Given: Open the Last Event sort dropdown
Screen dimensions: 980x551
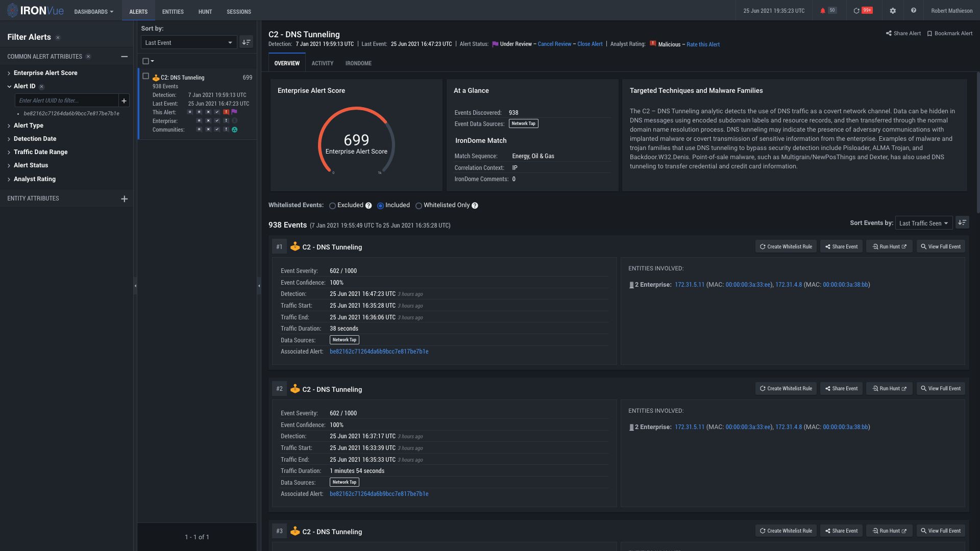Looking at the screenshot, I should 188,42.
